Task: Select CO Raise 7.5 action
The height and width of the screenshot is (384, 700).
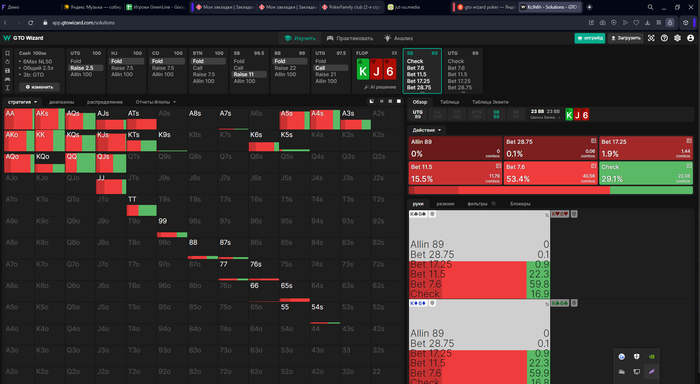Action: (x=167, y=68)
